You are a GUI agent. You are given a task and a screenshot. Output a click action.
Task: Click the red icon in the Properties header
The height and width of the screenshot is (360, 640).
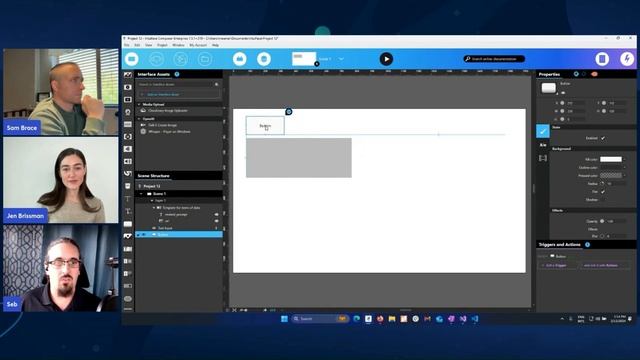click(594, 74)
